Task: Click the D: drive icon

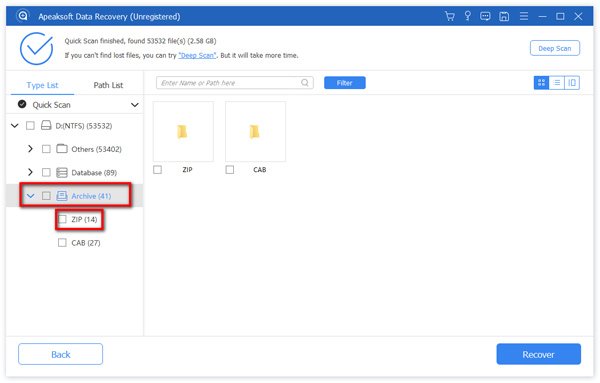Action: point(46,125)
